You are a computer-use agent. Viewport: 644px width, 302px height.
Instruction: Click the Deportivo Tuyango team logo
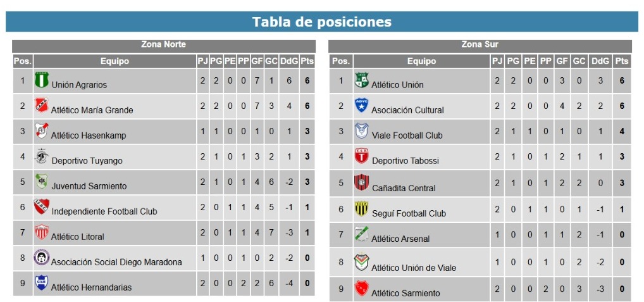(x=42, y=156)
